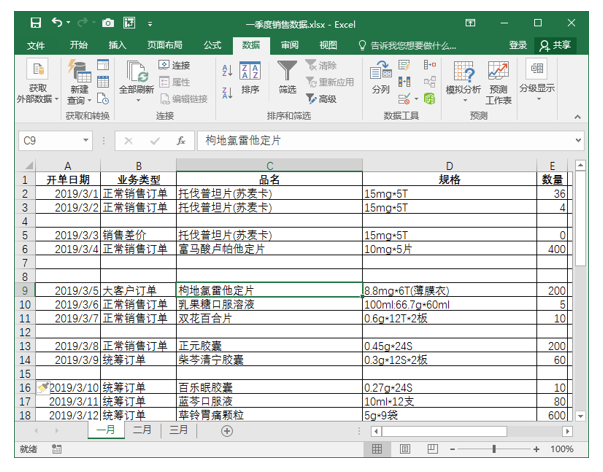The image size is (603, 472).
Task: Switch to the 视图 ribbon tab
Action: [328, 45]
